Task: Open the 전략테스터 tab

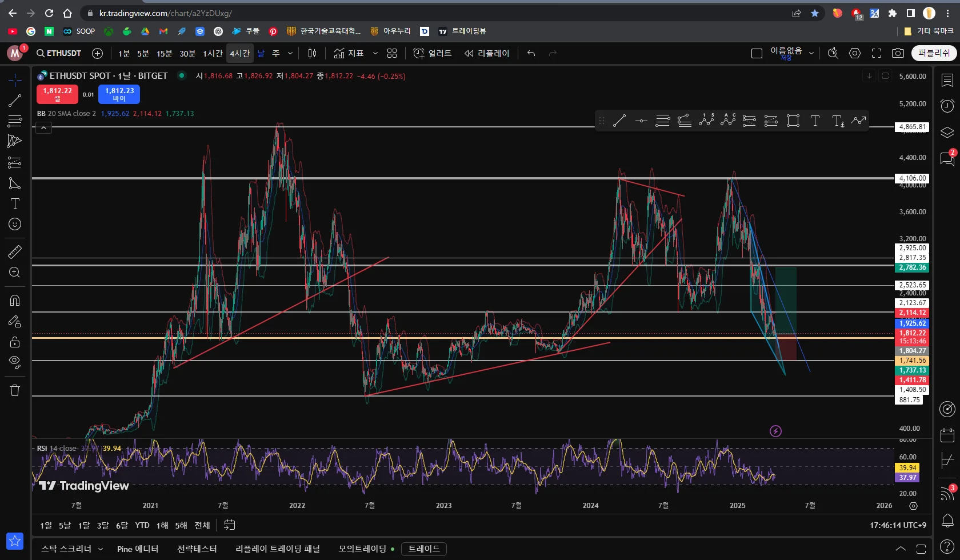Action: 197,549
